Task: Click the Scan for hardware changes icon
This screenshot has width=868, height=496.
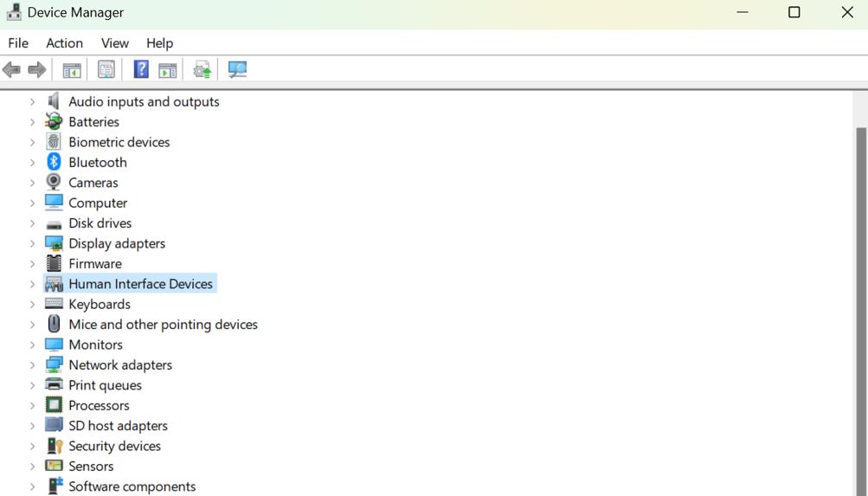Action: [237, 70]
